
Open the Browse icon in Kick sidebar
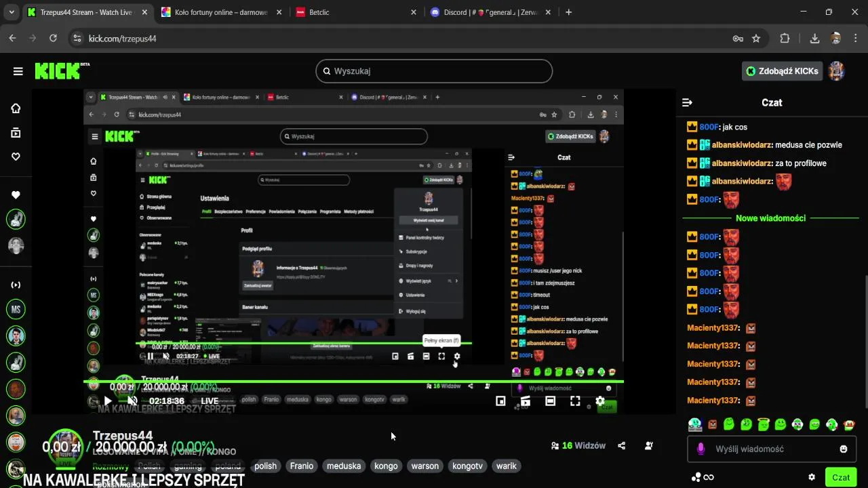[16, 133]
